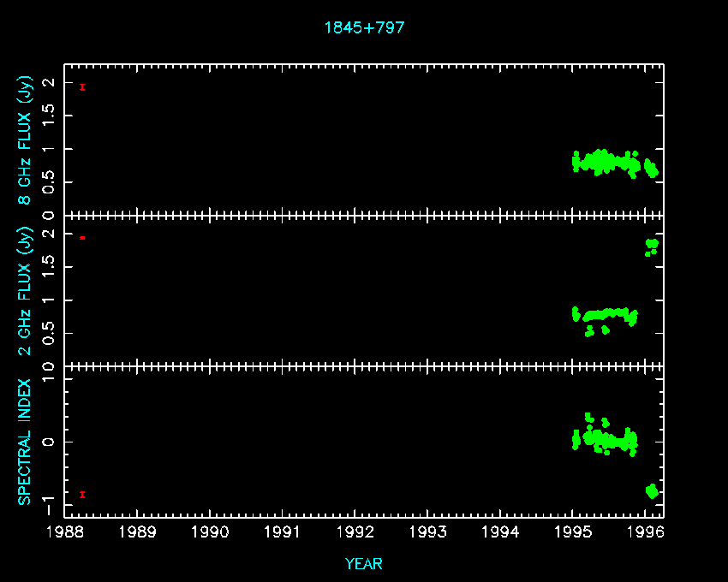Click the SPECTRAL INDEX axis label
The image size is (728, 582).
coord(26,442)
